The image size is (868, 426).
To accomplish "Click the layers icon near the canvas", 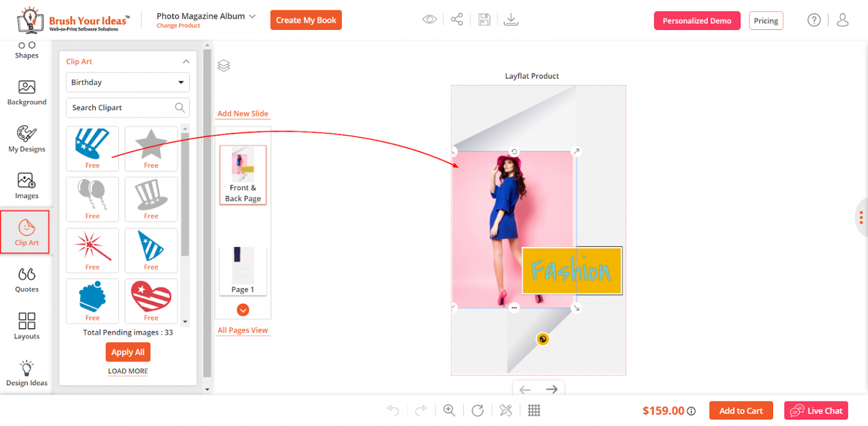I will (224, 65).
